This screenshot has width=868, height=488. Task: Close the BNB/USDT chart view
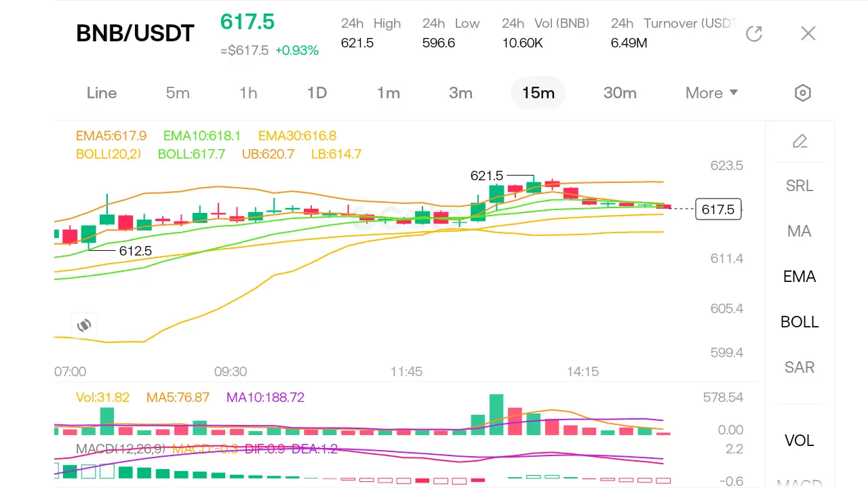click(x=808, y=33)
